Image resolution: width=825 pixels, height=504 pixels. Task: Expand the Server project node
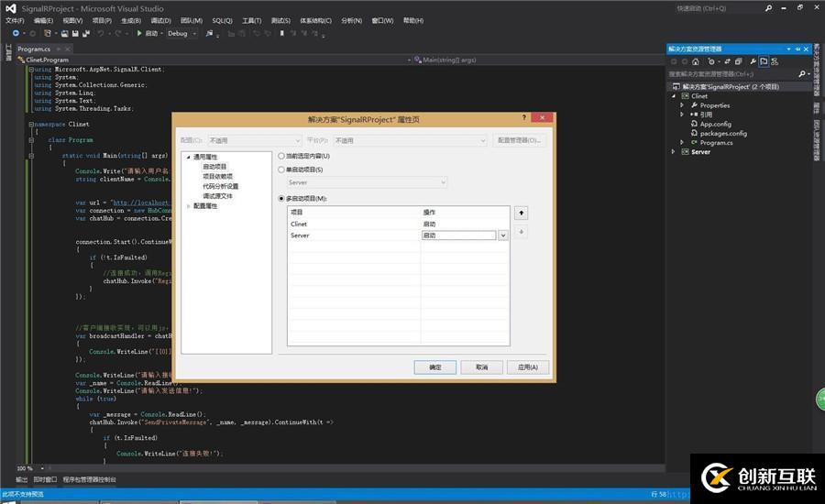(x=674, y=152)
